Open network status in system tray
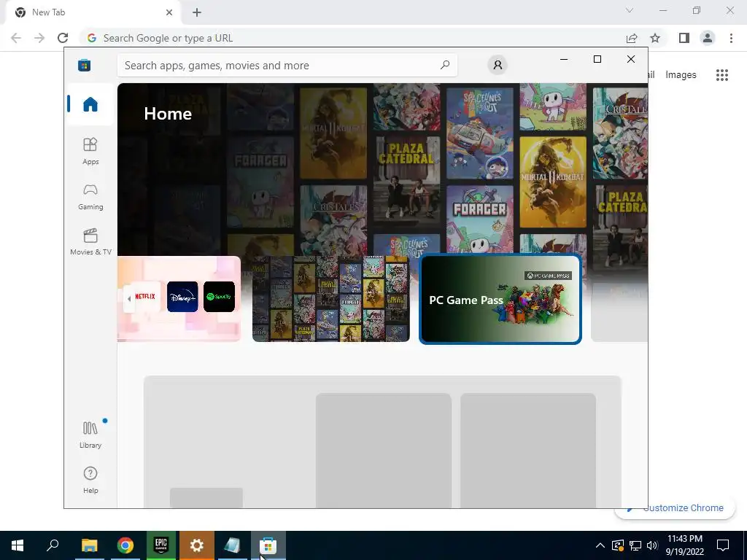 [635, 545]
